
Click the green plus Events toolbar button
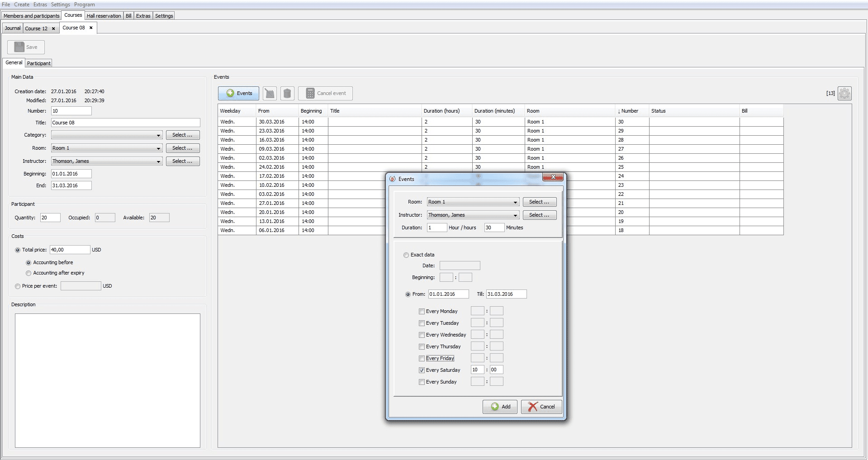238,93
